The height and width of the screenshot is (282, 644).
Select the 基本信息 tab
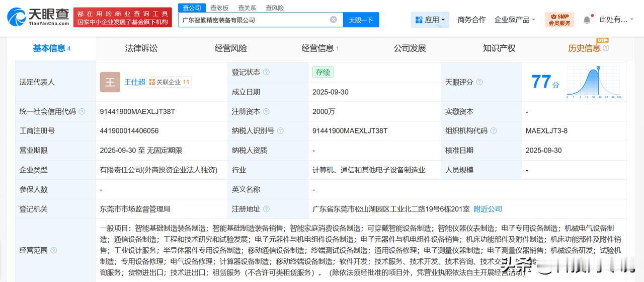[52, 48]
